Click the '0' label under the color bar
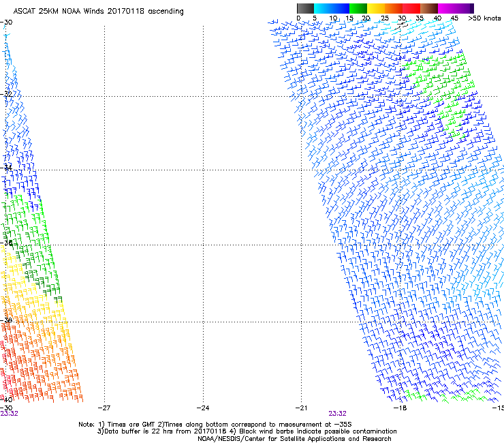The image size is (504, 443). (298, 18)
